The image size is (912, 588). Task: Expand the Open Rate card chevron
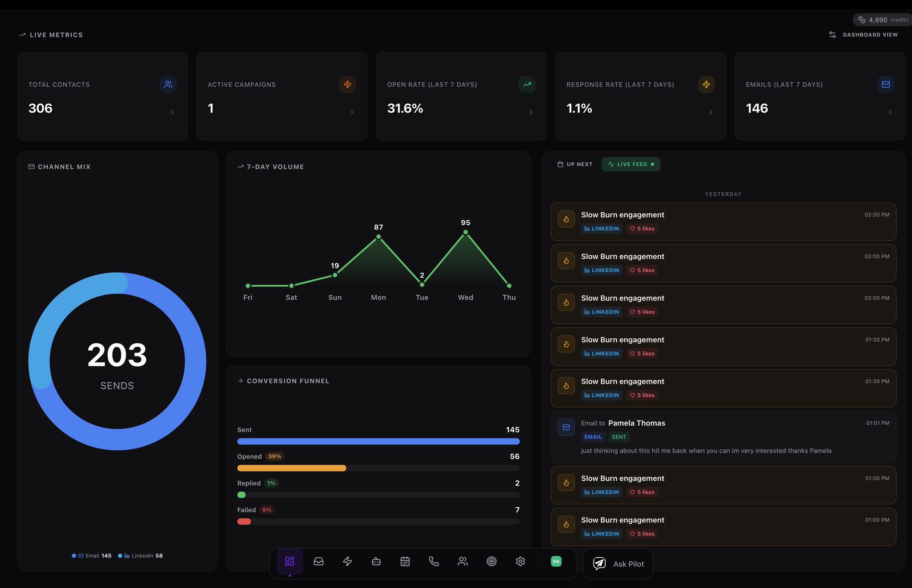531,112
